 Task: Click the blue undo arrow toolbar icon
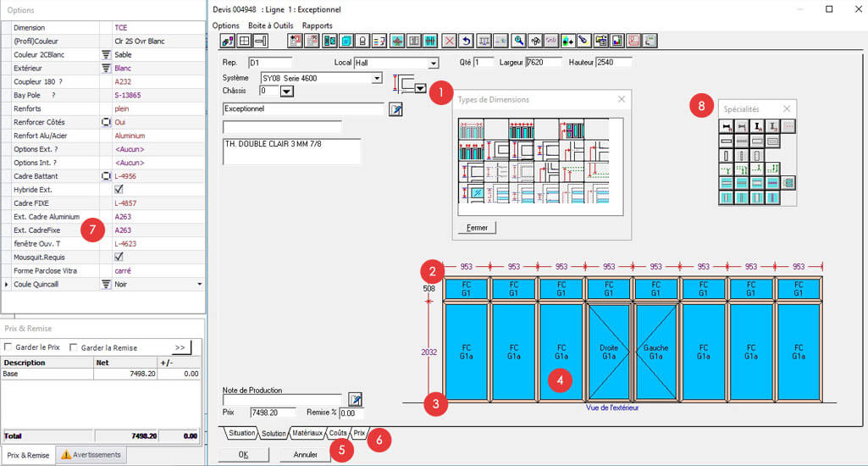[466, 41]
